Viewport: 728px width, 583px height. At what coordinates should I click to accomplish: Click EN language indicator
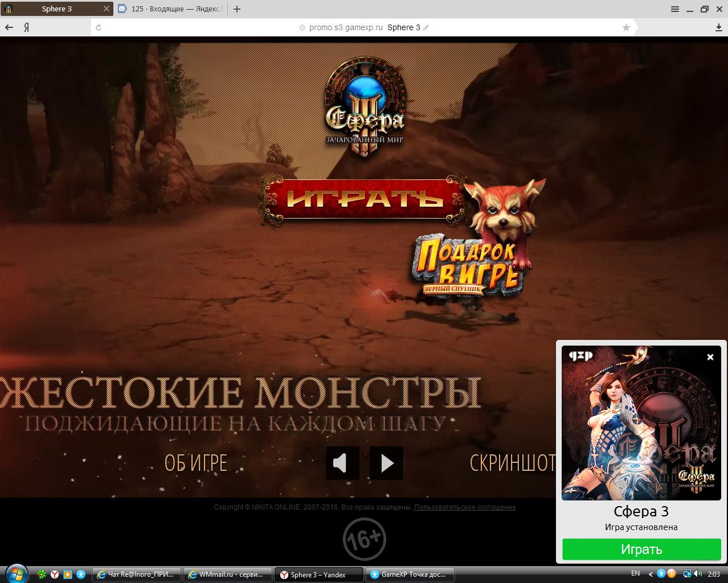pos(636,573)
